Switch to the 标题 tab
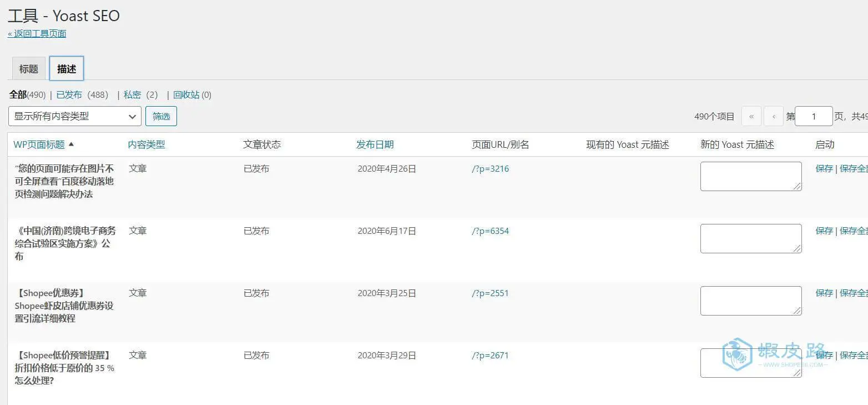The image size is (868, 405). [29, 69]
